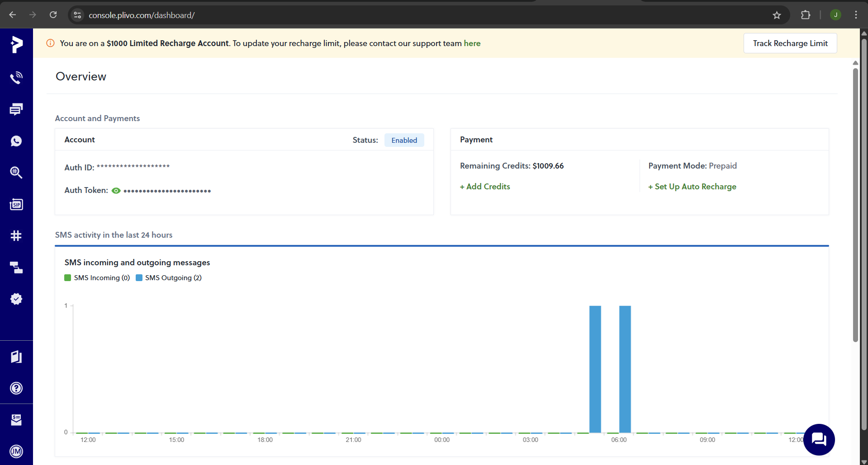Click the address bar URL console.plivo.com/dashboard/
The width and height of the screenshot is (868, 465).
[x=142, y=15]
